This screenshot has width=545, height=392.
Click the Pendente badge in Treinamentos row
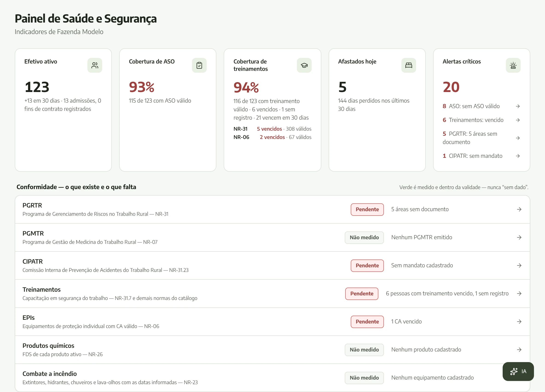(362, 294)
